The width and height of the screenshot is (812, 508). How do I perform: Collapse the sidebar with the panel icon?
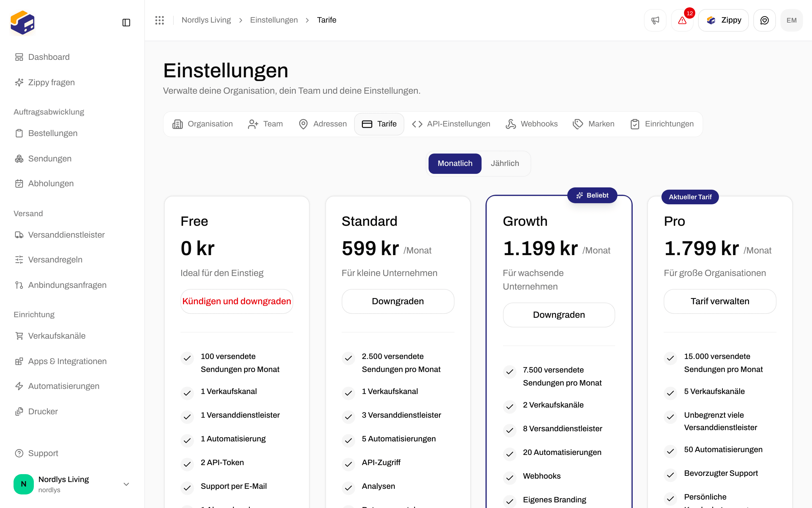pyautogui.click(x=126, y=23)
